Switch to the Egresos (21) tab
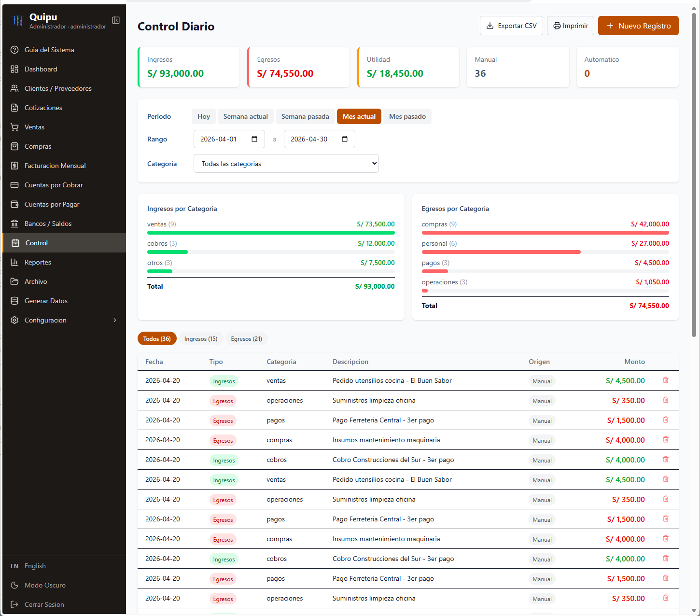Viewport: 700px width, 616px height. (247, 339)
